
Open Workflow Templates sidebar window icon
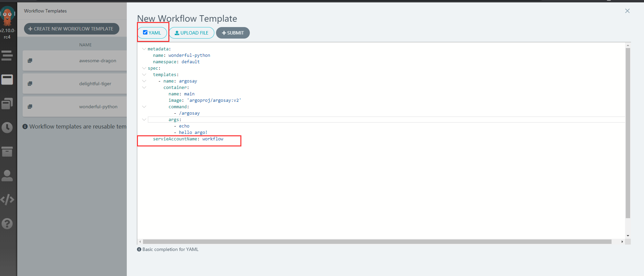click(x=7, y=80)
